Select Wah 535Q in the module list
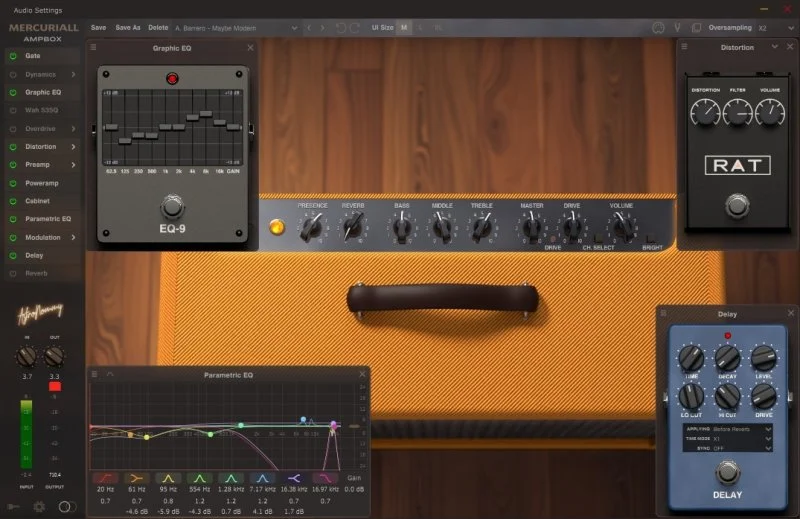 point(41,110)
